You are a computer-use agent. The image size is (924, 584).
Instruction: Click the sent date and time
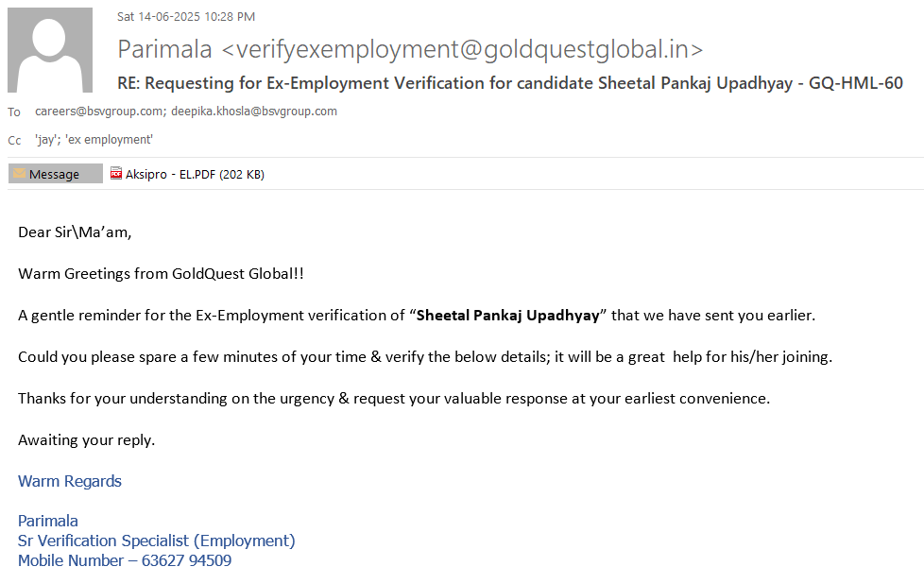point(186,16)
